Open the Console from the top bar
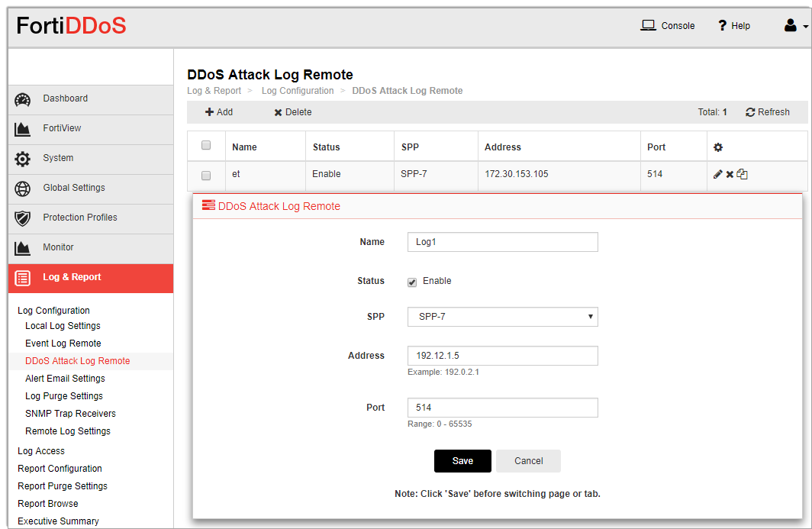This screenshot has height=529, width=812. point(667,25)
